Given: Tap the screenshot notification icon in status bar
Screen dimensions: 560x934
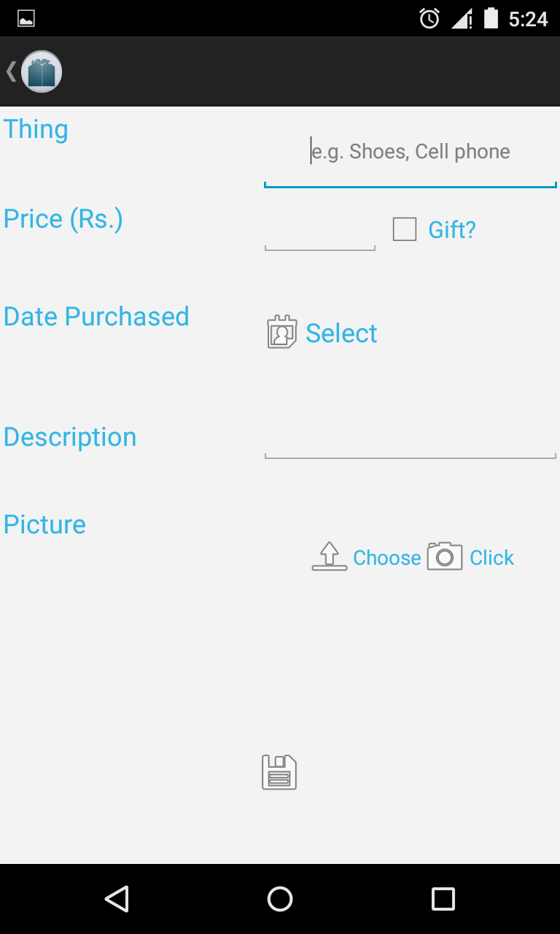Looking at the screenshot, I should click(x=26, y=18).
